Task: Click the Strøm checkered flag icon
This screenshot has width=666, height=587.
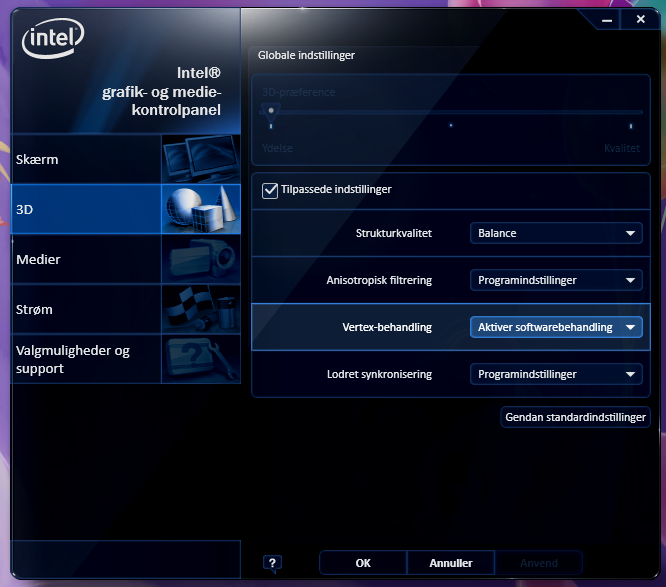Action: click(201, 309)
